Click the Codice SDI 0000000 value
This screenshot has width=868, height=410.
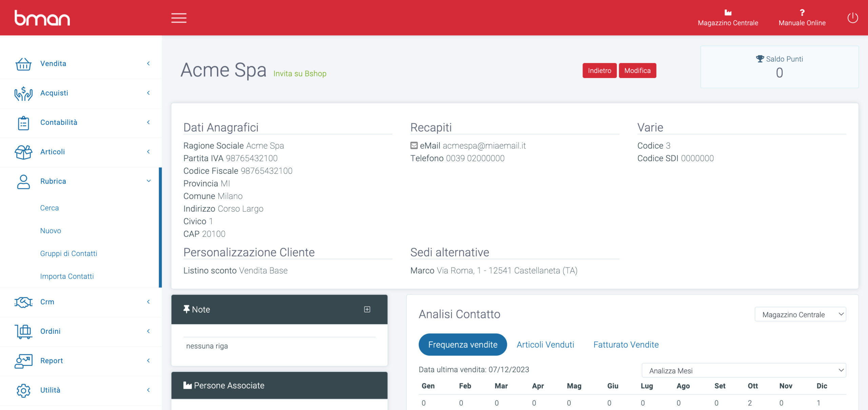(697, 158)
